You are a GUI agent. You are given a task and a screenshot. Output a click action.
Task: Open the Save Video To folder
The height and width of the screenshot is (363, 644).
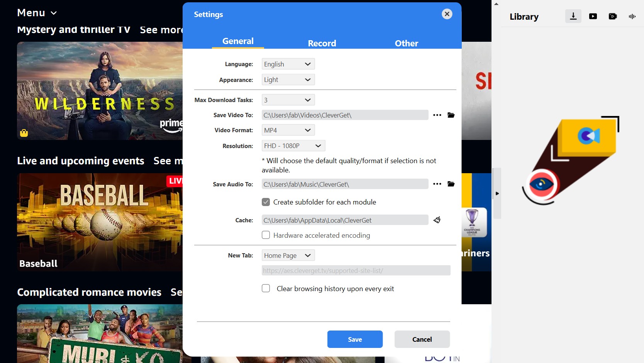pyautogui.click(x=451, y=115)
